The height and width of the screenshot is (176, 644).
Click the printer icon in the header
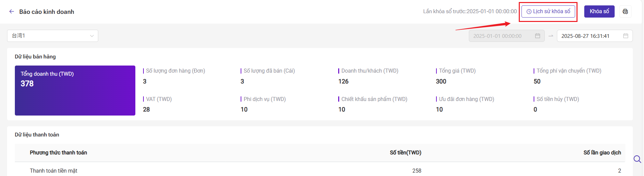[625, 11]
